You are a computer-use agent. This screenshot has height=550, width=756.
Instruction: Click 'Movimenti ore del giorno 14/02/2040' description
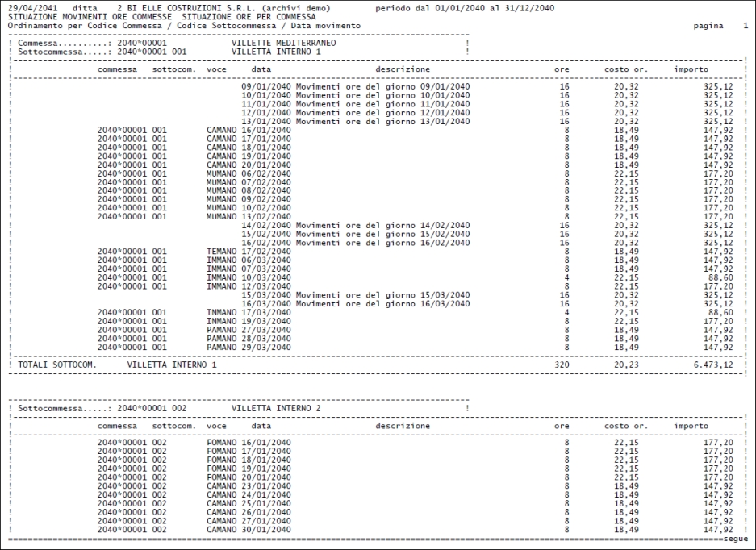[x=382, y=225]
